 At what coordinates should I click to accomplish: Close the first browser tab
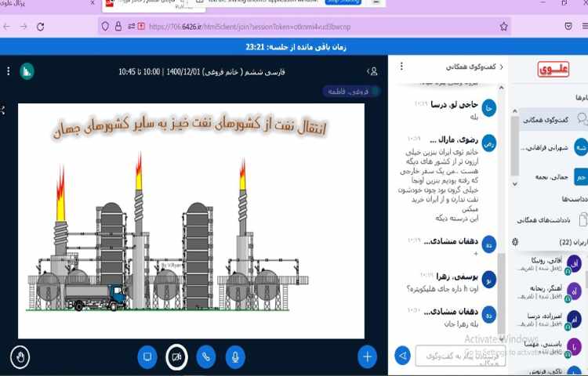[x=93, y=3]
